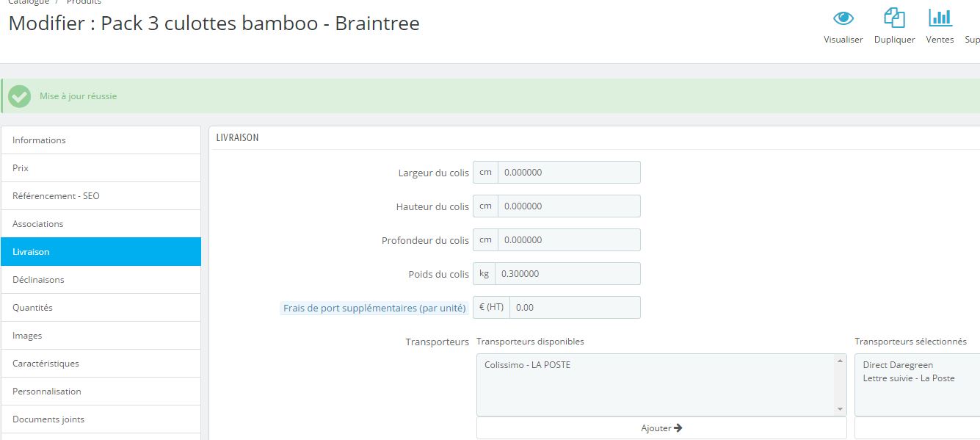Click the available carriers list up-arrow

pos(840,361)
